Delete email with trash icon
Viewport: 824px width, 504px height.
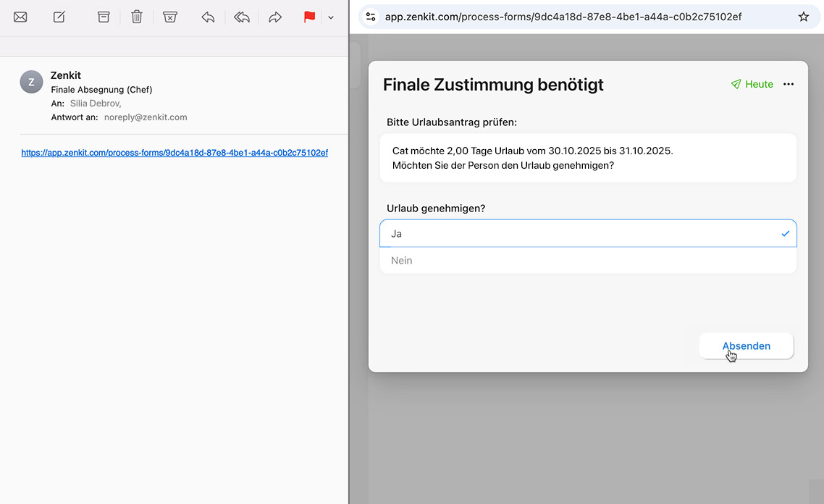point(137,17)
